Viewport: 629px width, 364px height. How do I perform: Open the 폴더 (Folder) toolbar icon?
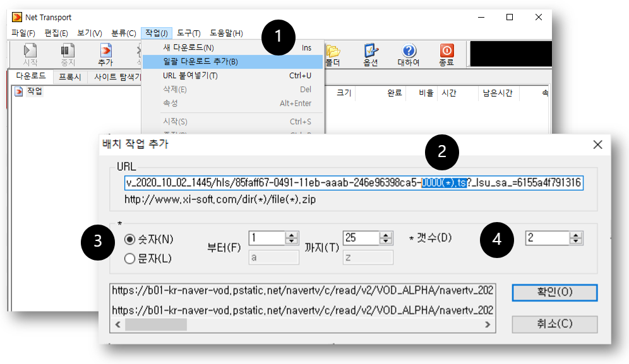pos(333,55)
